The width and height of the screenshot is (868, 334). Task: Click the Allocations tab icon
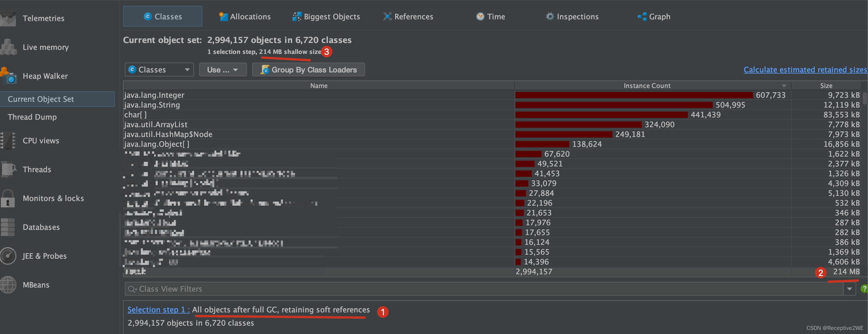pyautogui.click(x=223, y=16)
